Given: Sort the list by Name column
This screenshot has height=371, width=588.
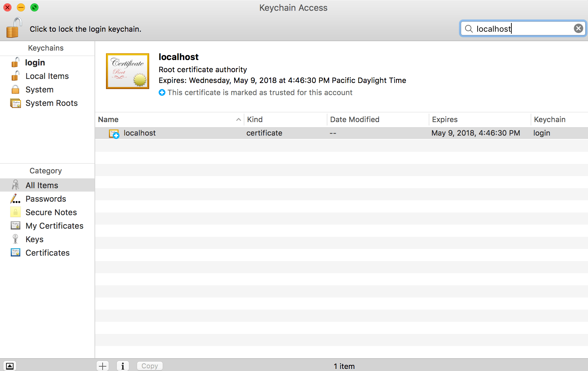Looking at the screenshot, I should 169,119.
